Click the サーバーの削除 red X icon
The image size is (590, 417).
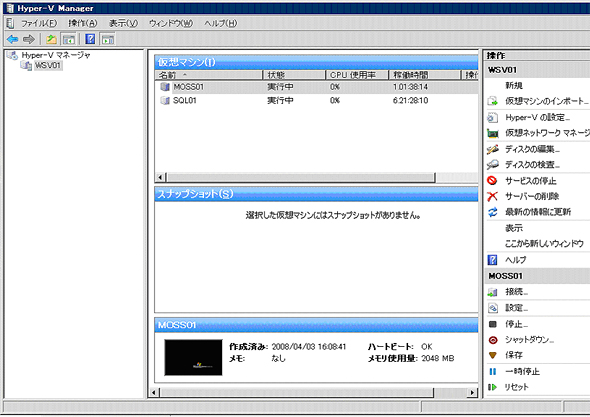click(492, 196)
